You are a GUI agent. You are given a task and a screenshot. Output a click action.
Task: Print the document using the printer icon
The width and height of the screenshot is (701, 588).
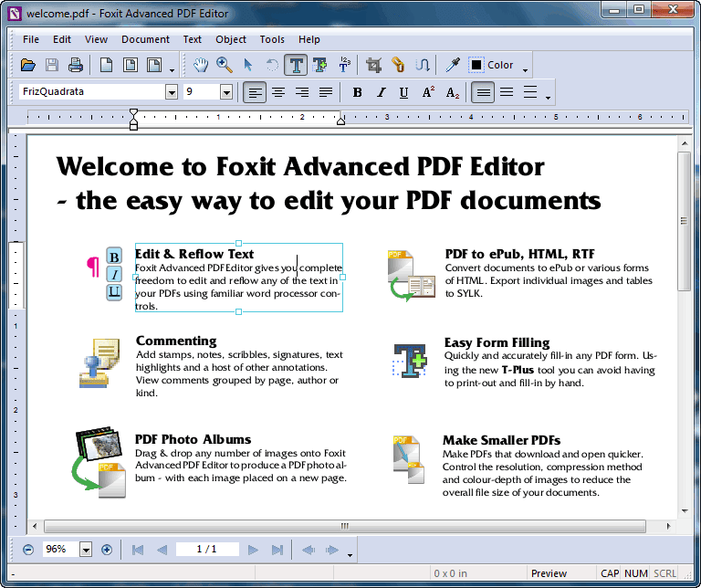[x=75, y=66]
